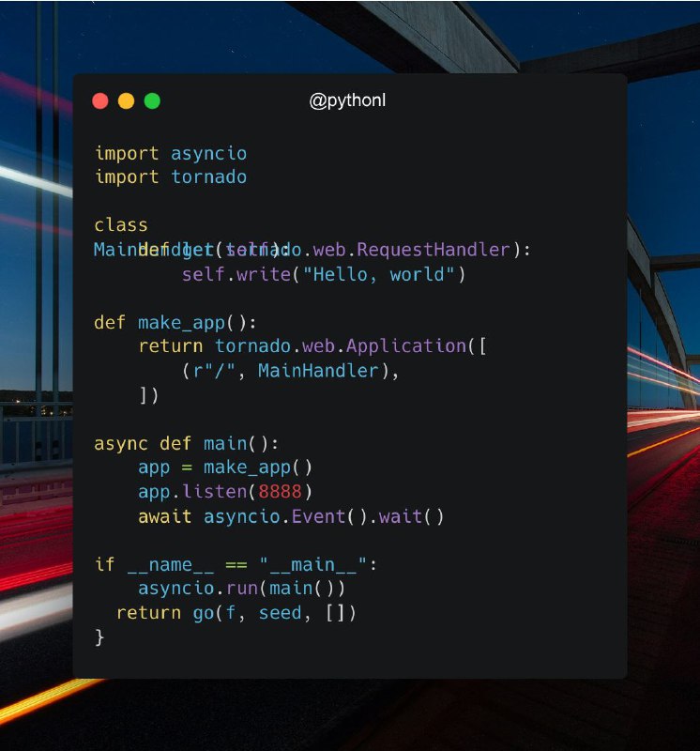This screenshot has height=751, width=700.
Task: Click the "class" keyword
Action: pos(121,225)
